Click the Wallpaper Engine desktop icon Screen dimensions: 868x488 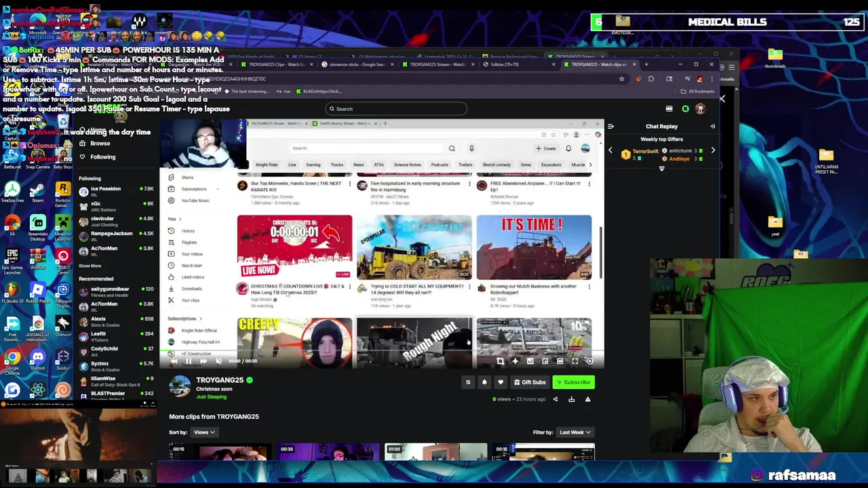point(62,292)
